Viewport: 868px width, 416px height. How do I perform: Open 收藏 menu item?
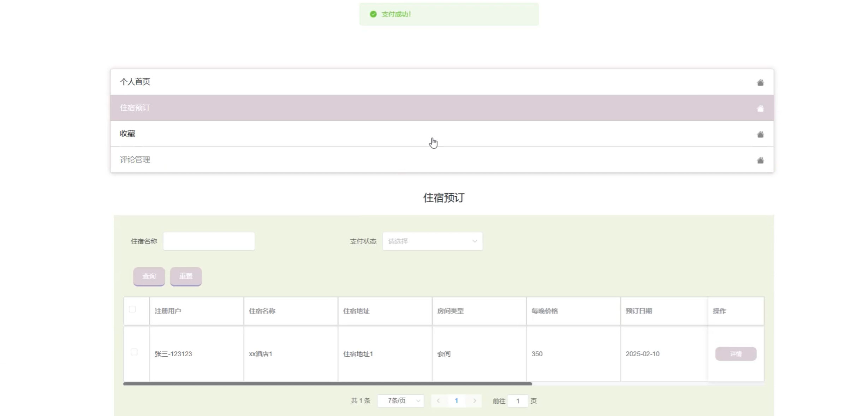(x=128, y=134)
